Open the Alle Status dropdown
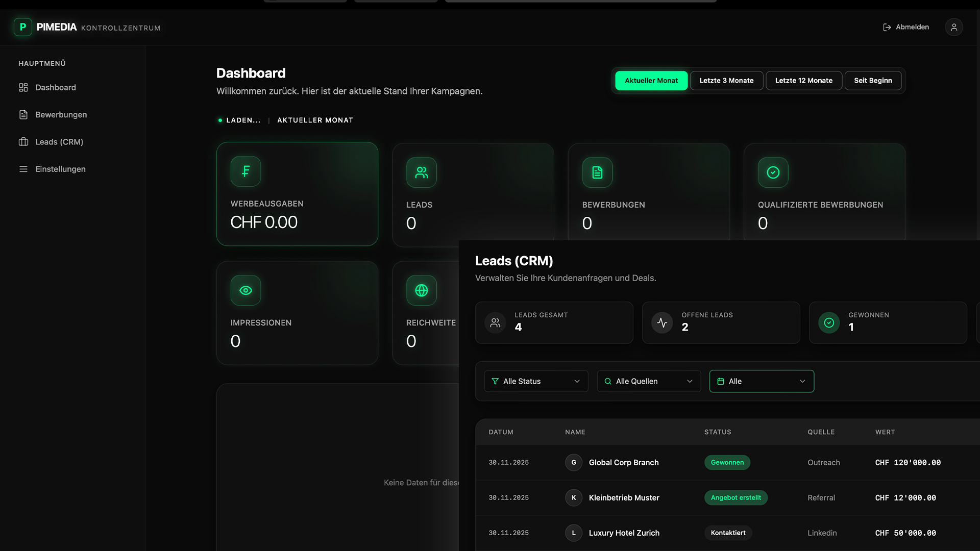Screen dimensions: 980x551 535,381
